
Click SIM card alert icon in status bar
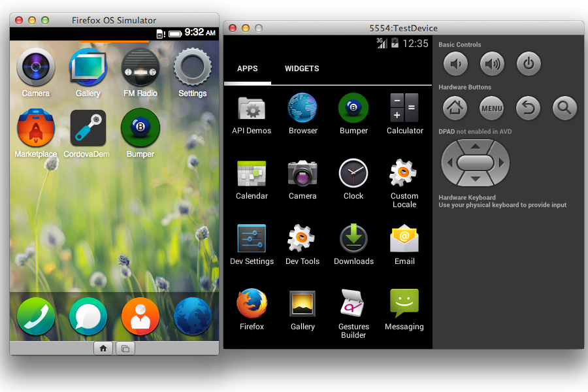click(x=161, y=34)
